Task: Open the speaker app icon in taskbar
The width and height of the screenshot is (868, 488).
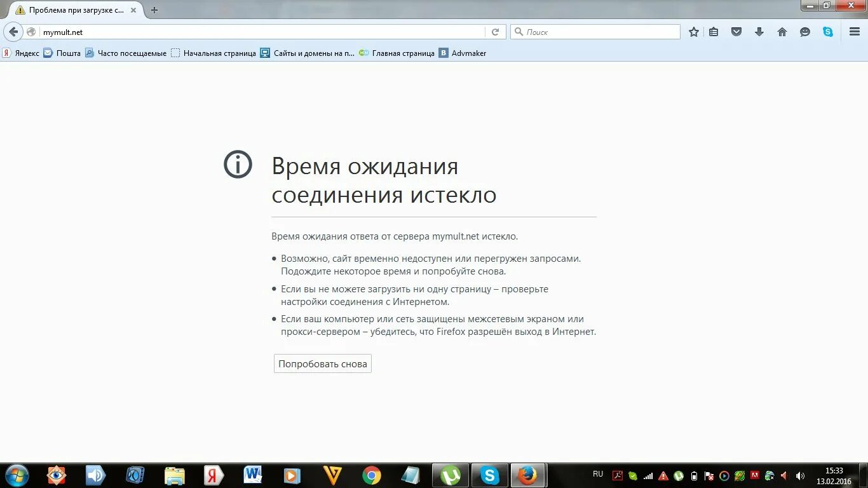Action: click(95, 475)
